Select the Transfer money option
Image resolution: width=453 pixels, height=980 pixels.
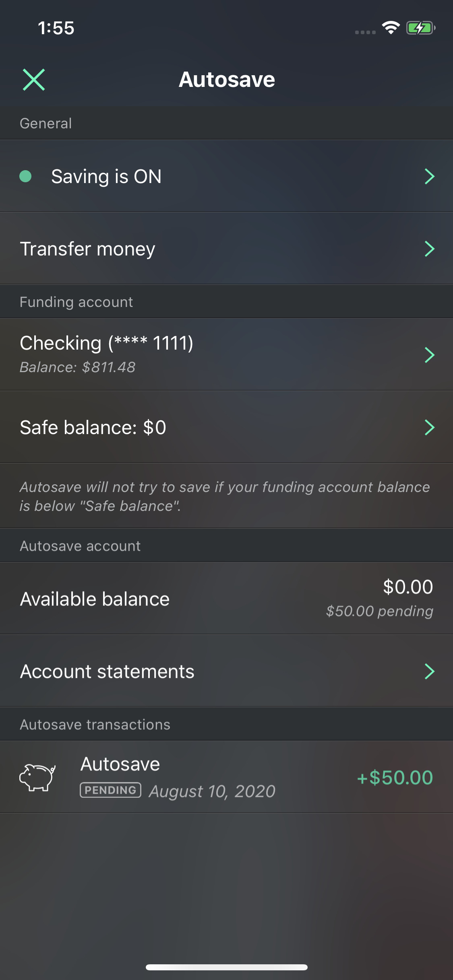click(88, 249)
